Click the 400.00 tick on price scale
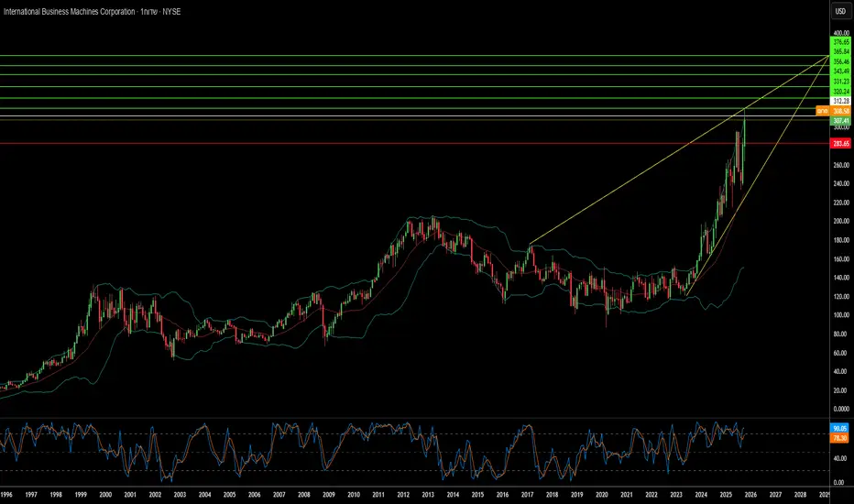Image resolution: width=854 pixels, height=504 pixels. coord(840,33)
